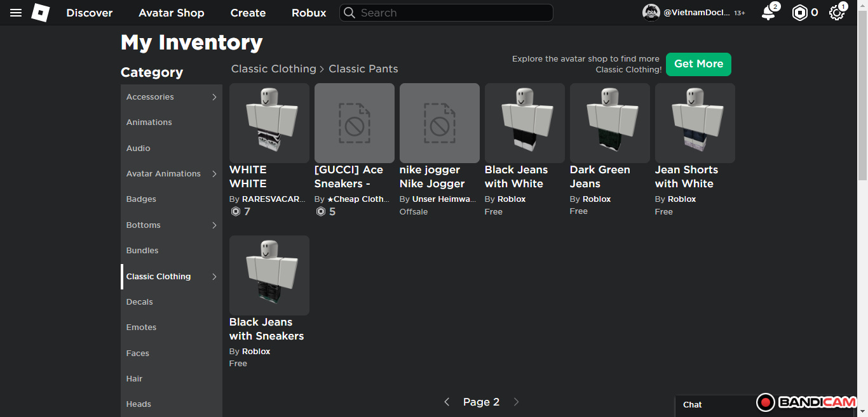Open the hamburger navigation menu
The width and height of the screenshot is (868, 417).
click(x=16, y=13)
